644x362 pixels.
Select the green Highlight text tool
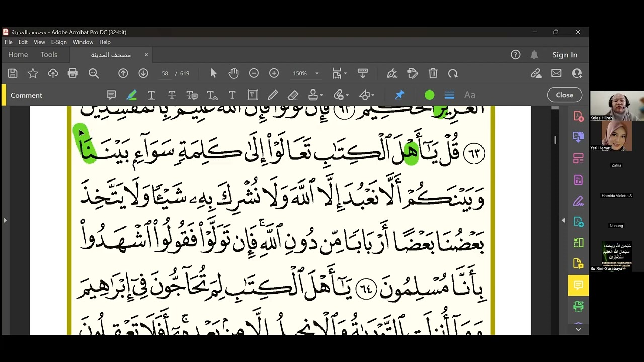131,95
